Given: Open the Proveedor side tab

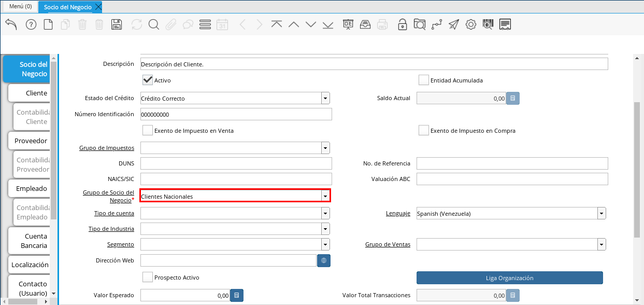Looking at the screenshot, I should pos(31,141).
